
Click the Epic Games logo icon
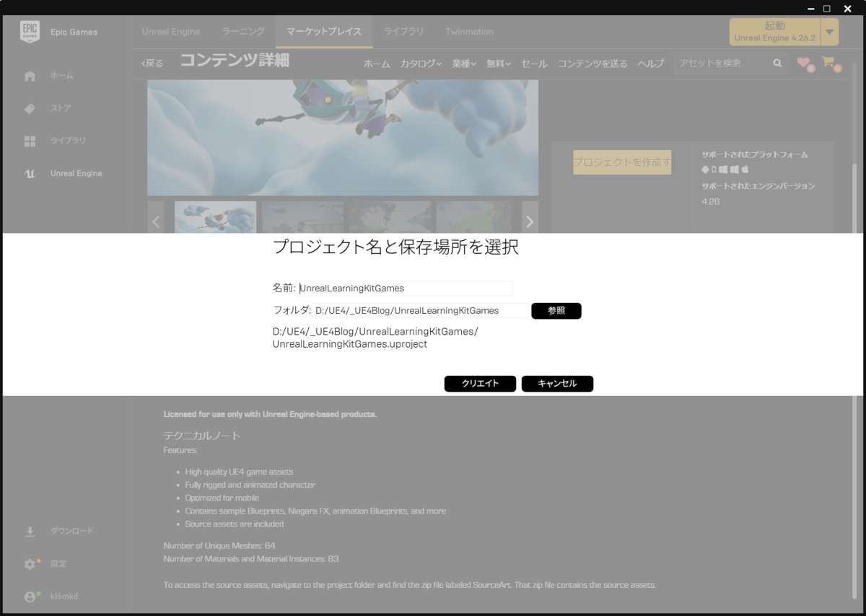click(x=30, y=32)
